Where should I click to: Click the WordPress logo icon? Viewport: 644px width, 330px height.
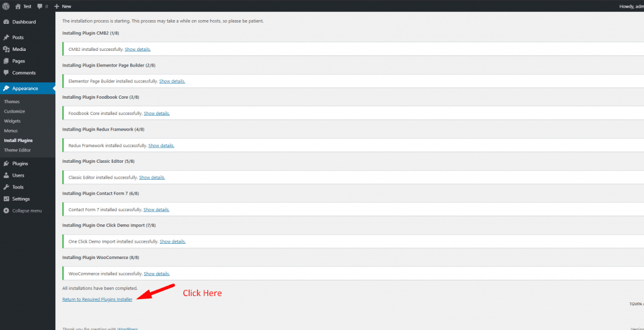[x=6, y=6]
